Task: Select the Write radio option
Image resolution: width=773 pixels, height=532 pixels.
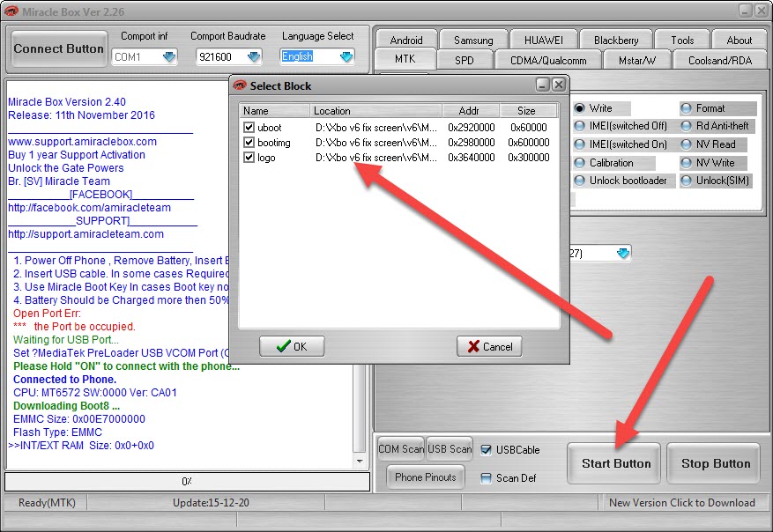Action: 580,107
